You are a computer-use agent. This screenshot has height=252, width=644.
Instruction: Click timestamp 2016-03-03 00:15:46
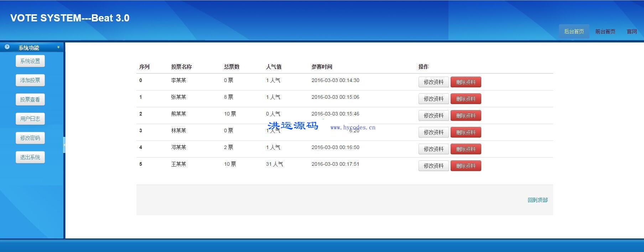336,114
